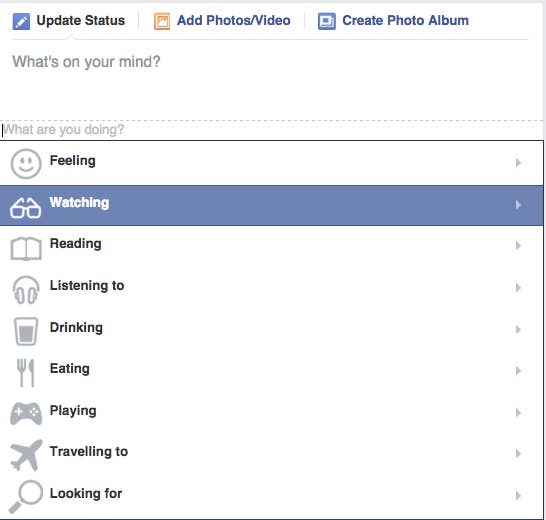Click the Reading open book icon
Screen dimensions: 546x520
[x=26, y=249]
